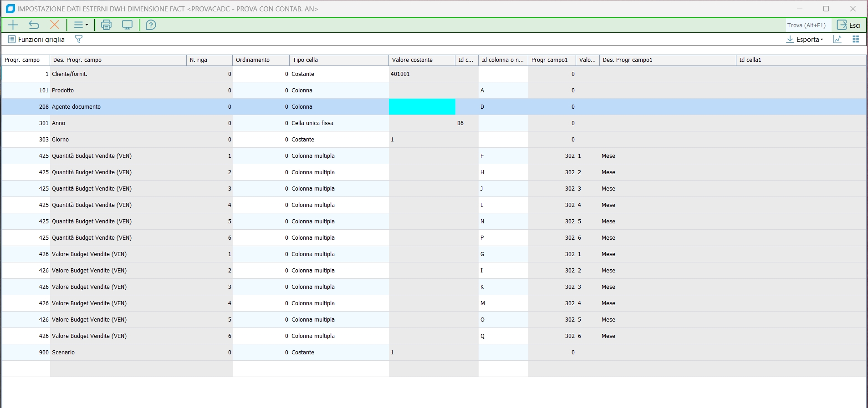Select the cyan highlighted Valore costante cell
The width and height of the screenshot is (868, 408).
422,107
